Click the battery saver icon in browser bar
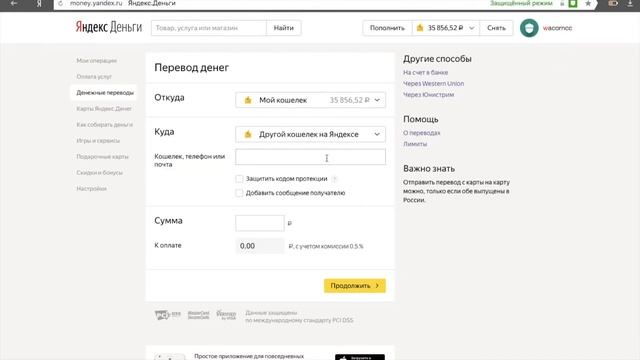The width and height of the screenshot is (640, 360). (613, 3)
